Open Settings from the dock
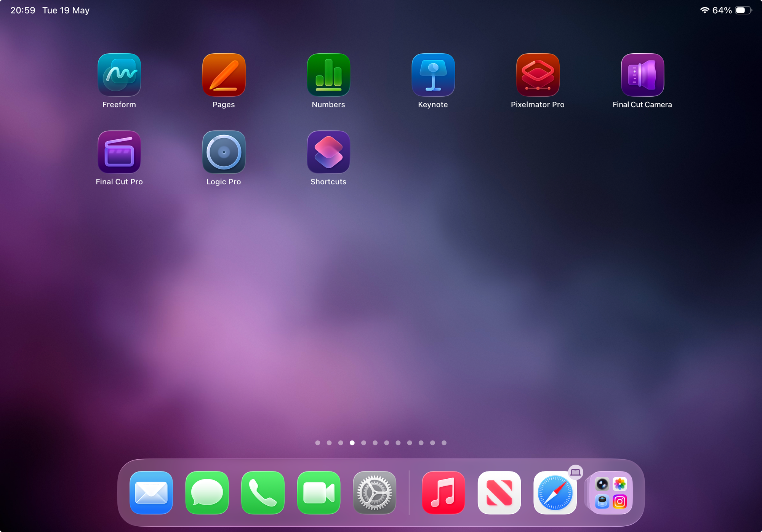Screen dimensions: 762x532 tap(375, 492)
